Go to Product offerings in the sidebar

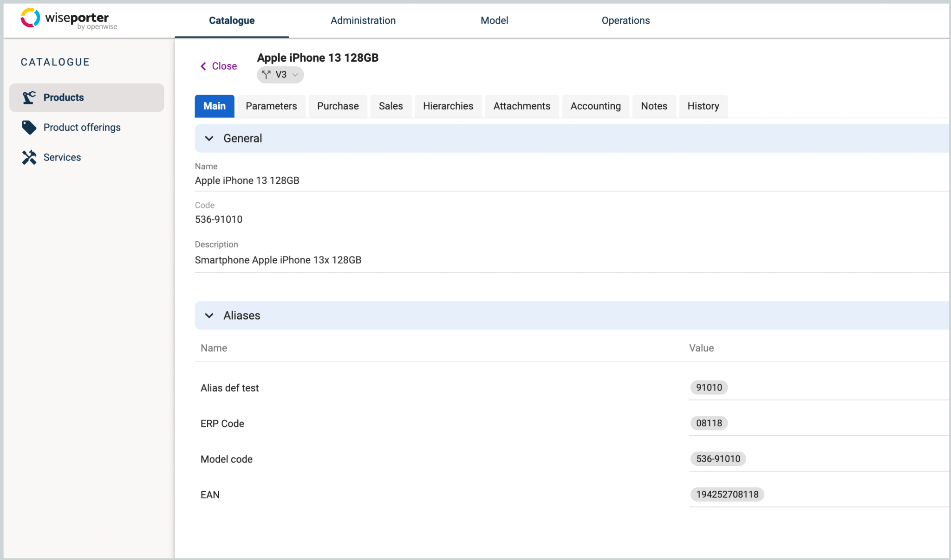coord(87,128)
